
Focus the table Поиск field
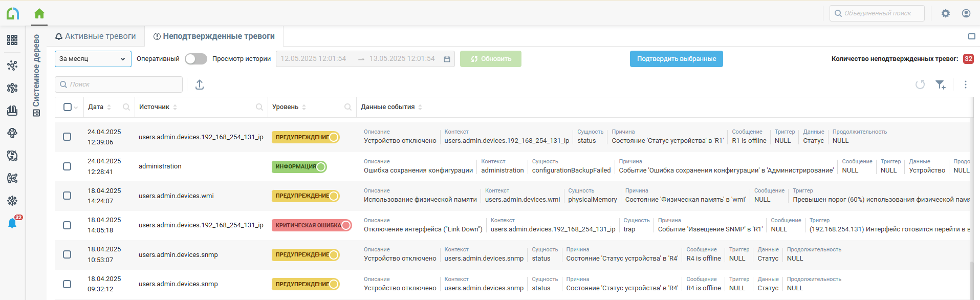point(119,84)
